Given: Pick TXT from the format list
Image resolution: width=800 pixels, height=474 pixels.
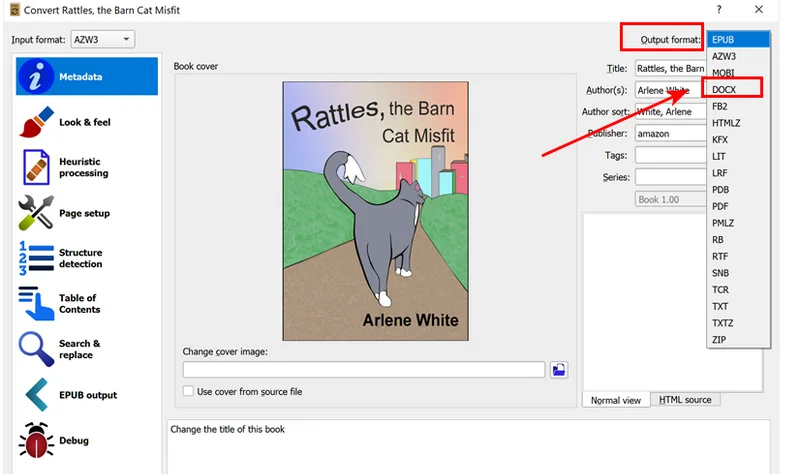Looking at the screenshot, I should (x=738, y=306).
